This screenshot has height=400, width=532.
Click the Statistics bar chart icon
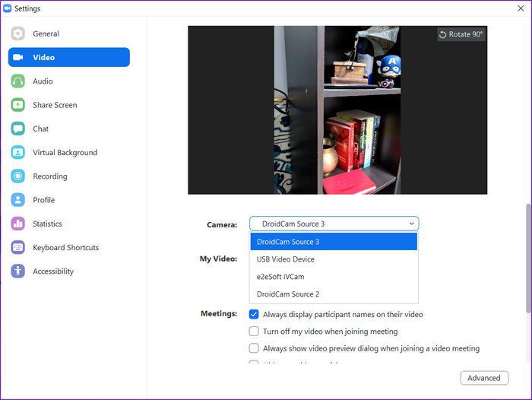(17, 224)
